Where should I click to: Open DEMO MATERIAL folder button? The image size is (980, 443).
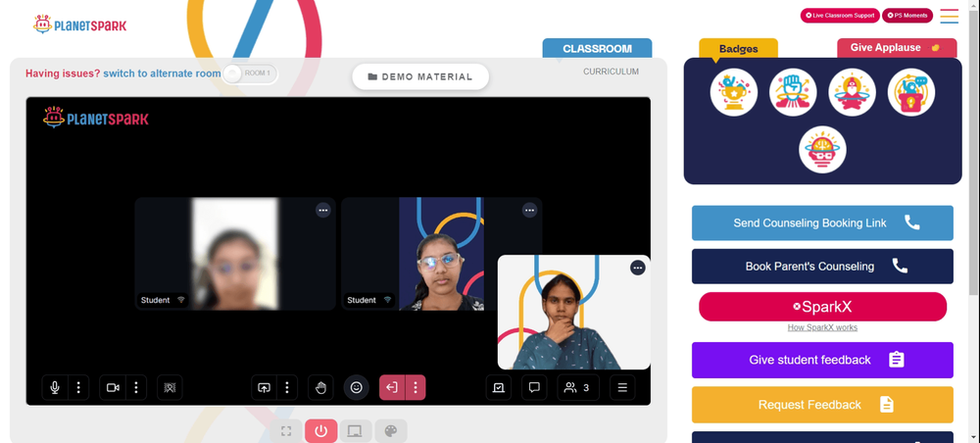point(420,76)
